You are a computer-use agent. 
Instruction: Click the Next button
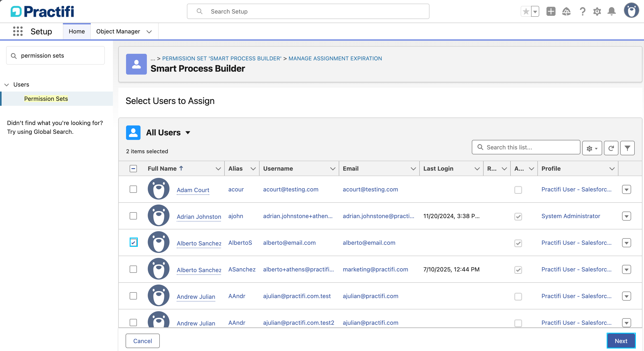(x=621, y=341)
